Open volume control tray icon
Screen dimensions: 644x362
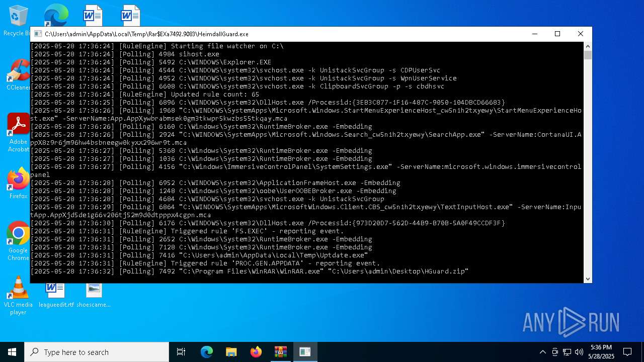pyautogui.click(x=579, y=352)
